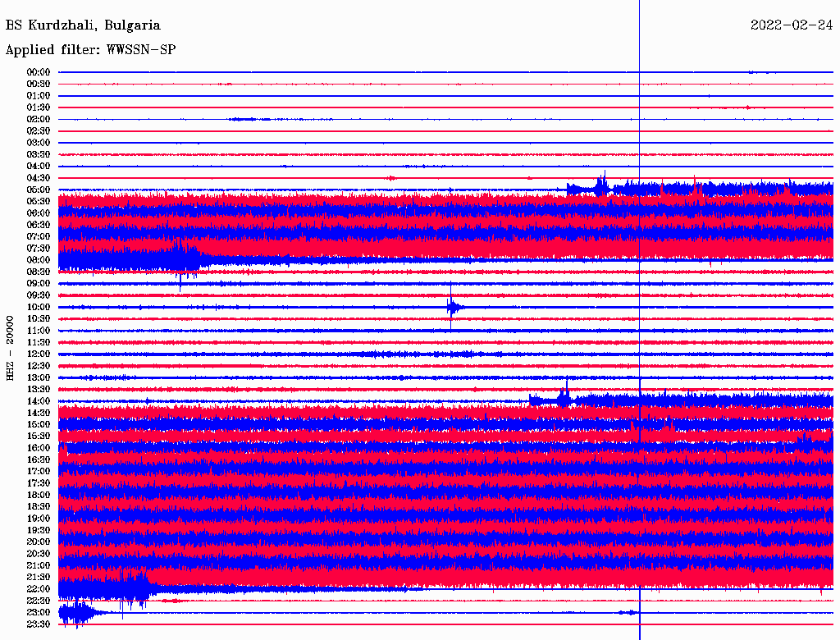Select the 14:00 time label

(39, 401)
